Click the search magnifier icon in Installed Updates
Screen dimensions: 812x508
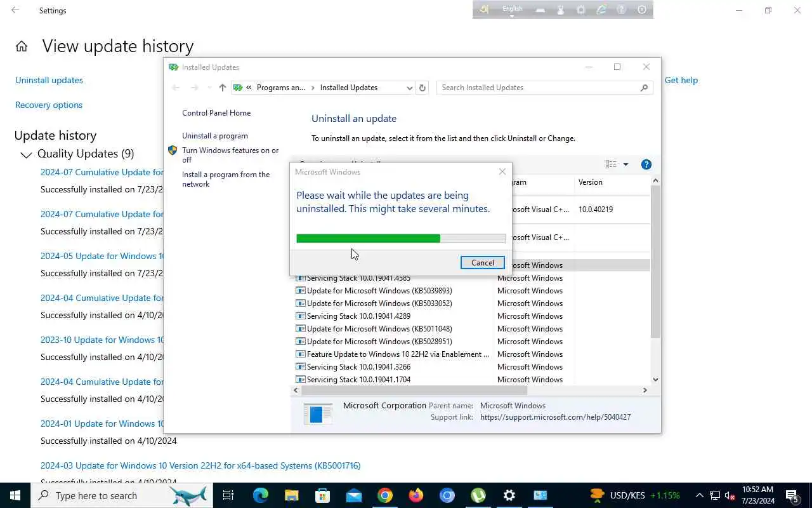[645, 88]
